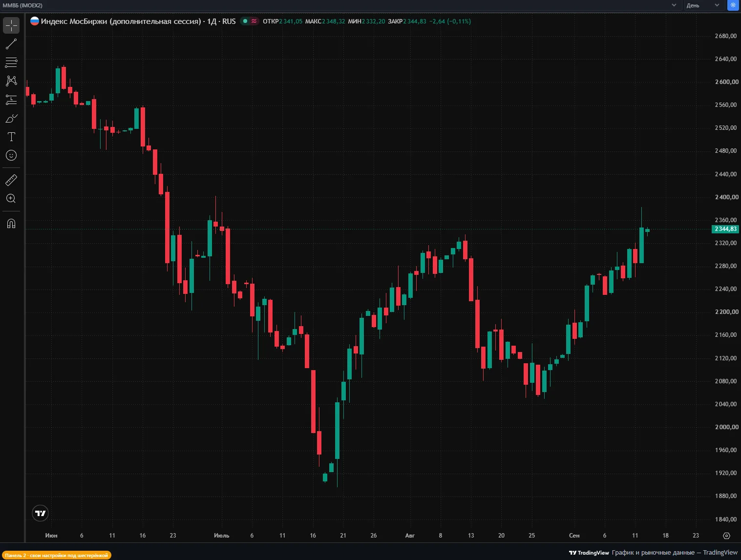Image resolution: width=741 pixels, height=560 pixels.
Task: Click the Индекс МосБиржи symbol title
Action: [x=121, y=21]
